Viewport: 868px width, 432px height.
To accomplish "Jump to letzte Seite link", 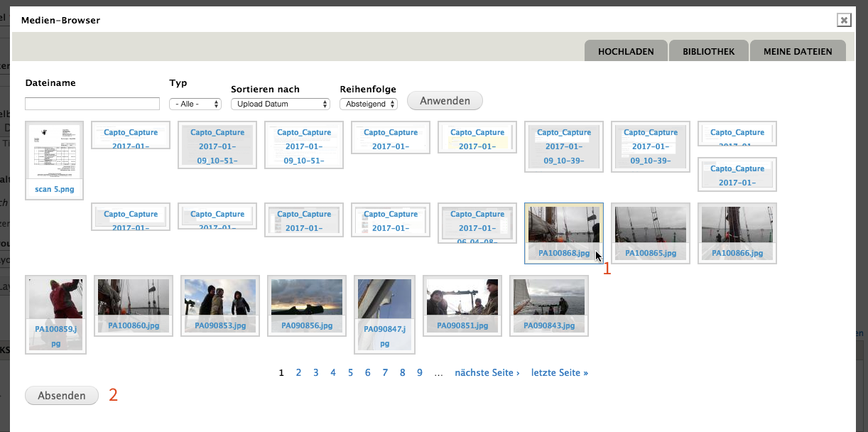I will pyautogui.click(x=560, y=372).
